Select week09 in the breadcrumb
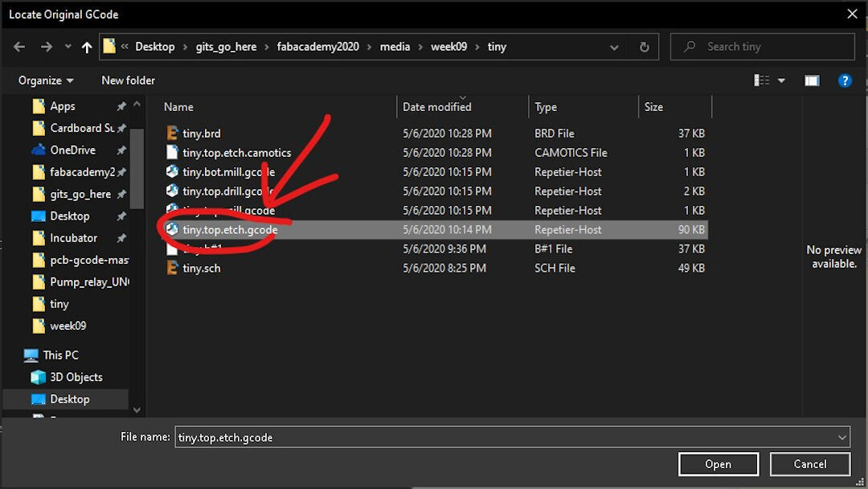This screenshot has width=868, height=489. (x=449, y=47)
